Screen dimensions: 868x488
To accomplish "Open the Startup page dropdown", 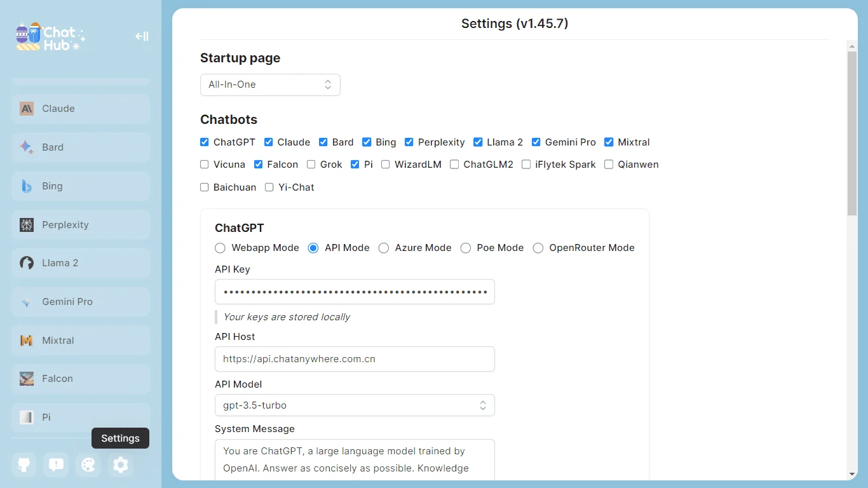I will [270, 85].
